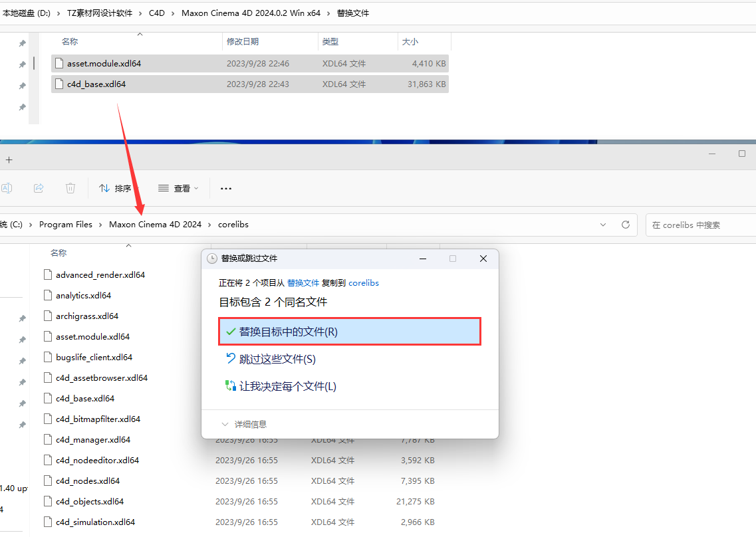Viewport: 756px width, 537px height.
Task: Click Maxon Cinema 4D 2024.0.2 Win x64 breadcrumb
Action: tap(251, 13)
